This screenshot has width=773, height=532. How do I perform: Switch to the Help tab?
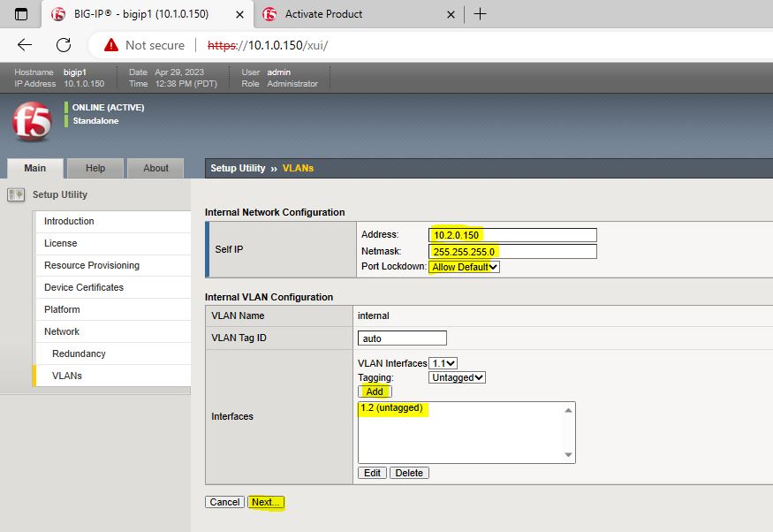[95, 168]
